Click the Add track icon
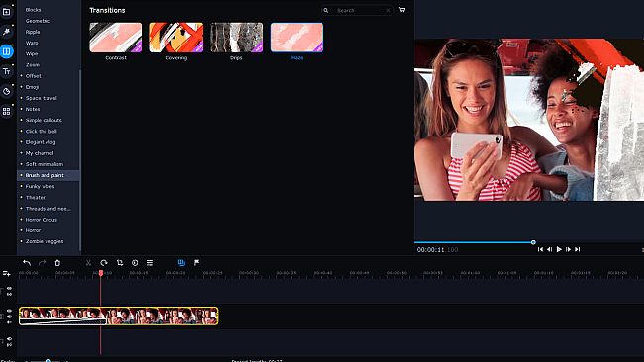Image resolution: width=644 pixels, height=362 pixels. pyautogui.click(x=6, y=273)
